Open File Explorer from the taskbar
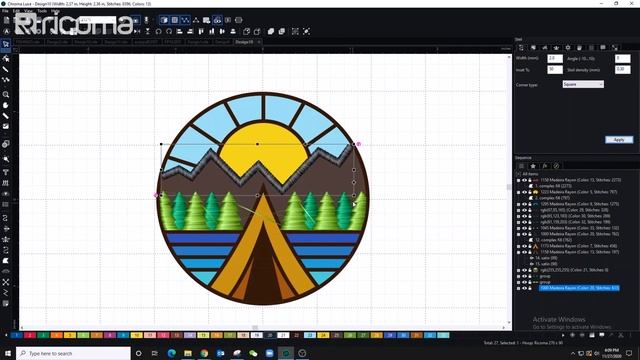The image size is (640, 360). 188,353
